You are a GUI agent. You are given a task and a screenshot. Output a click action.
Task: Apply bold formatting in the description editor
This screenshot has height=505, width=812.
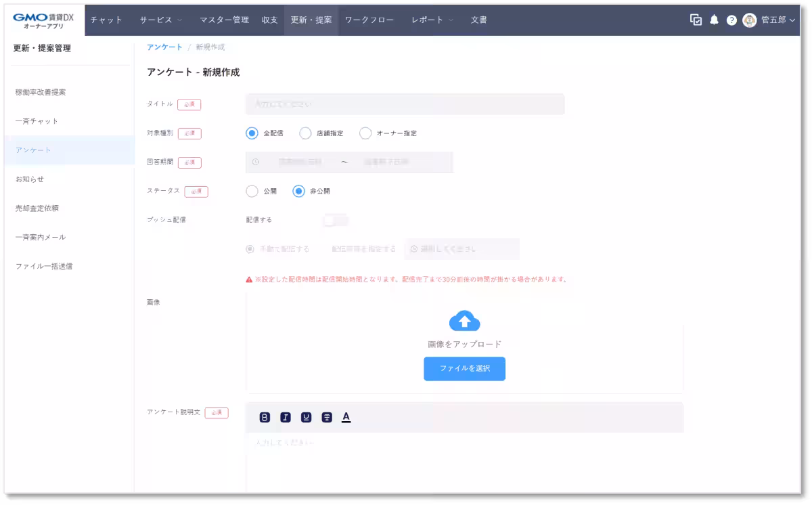(265, 417)
